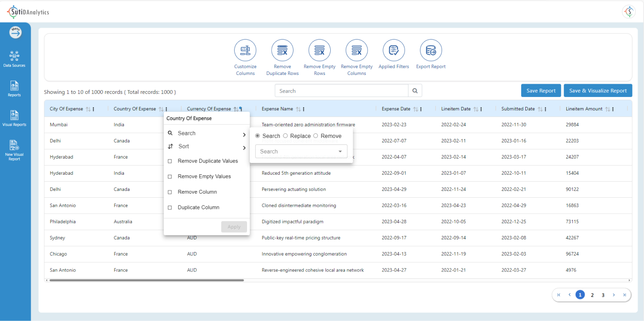Click the Customize Columns icon
644x321 pixels.
point(245,51)
